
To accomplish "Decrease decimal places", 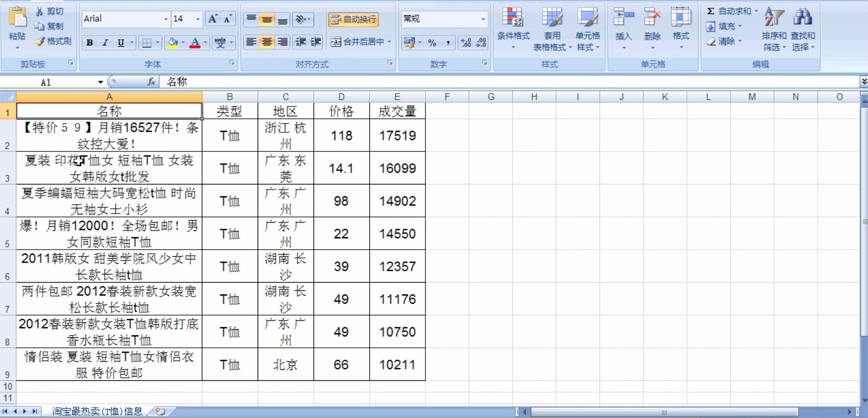I will tap(481, 43).
